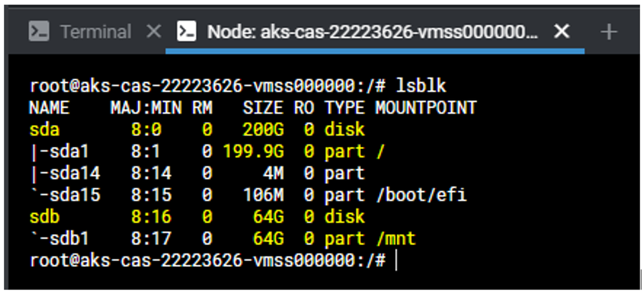Click the MOUNTPOINT column header

(425, 108)
